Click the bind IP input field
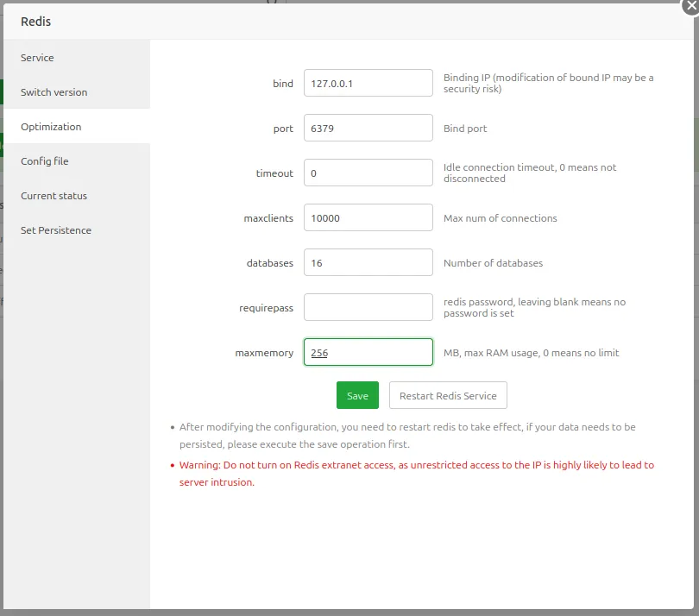Image resolution: width=699 pixels, height=616 pixels. tap(368, 83)
